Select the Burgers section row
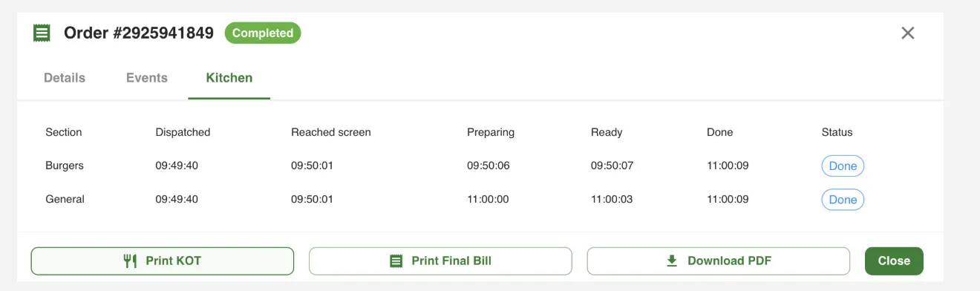Viewport: 980px width, 291px height. [480, 166]
